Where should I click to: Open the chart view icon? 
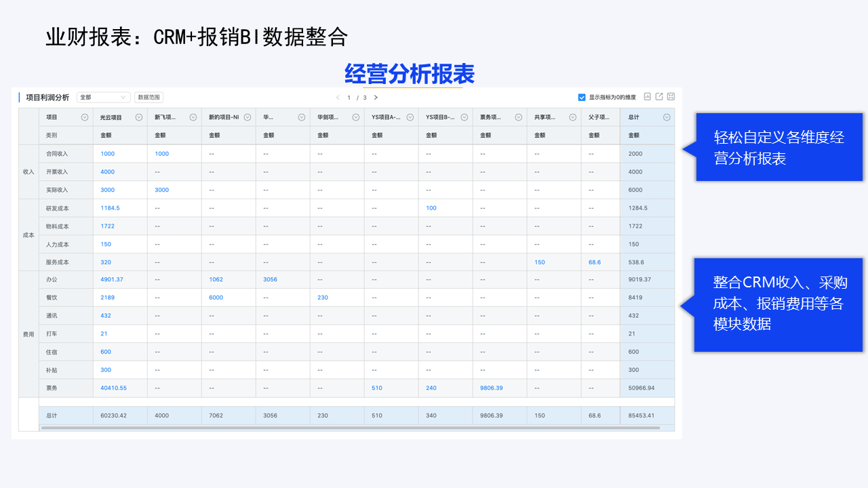pos(648,97)
